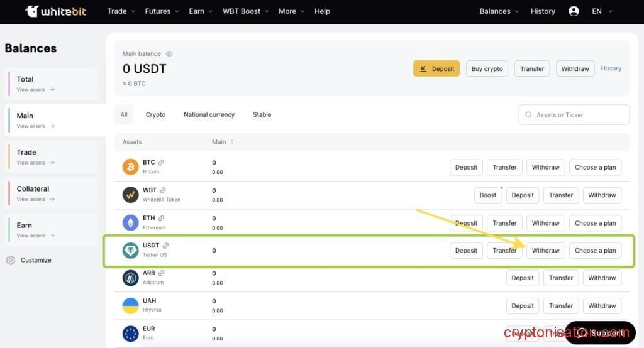Click Deposit in the USDT row
Screen dimensions: 644x348
[466, 251]
